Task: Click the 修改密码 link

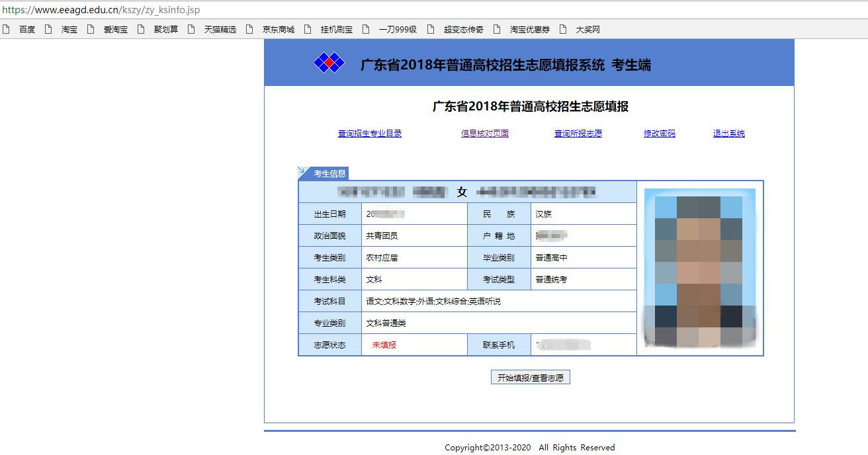Action: click(660, 134)
